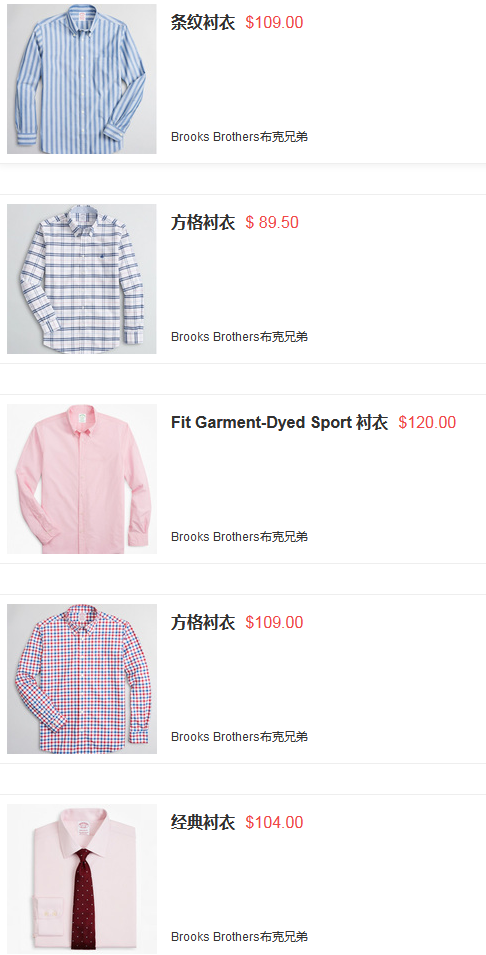
Task: Click the $109.00 price beside gingham 方格衬衣
Action: [274, 622]
